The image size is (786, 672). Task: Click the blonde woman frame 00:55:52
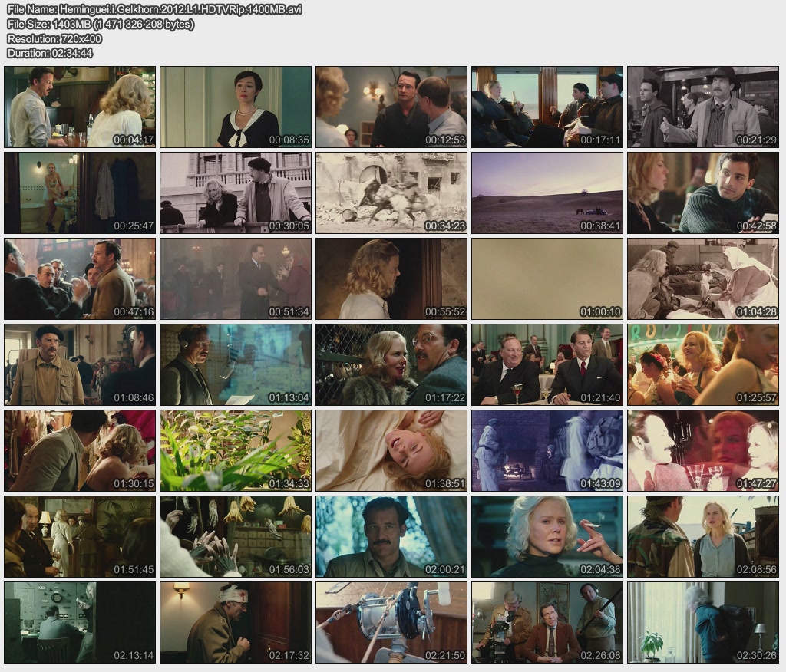[391, 279]
